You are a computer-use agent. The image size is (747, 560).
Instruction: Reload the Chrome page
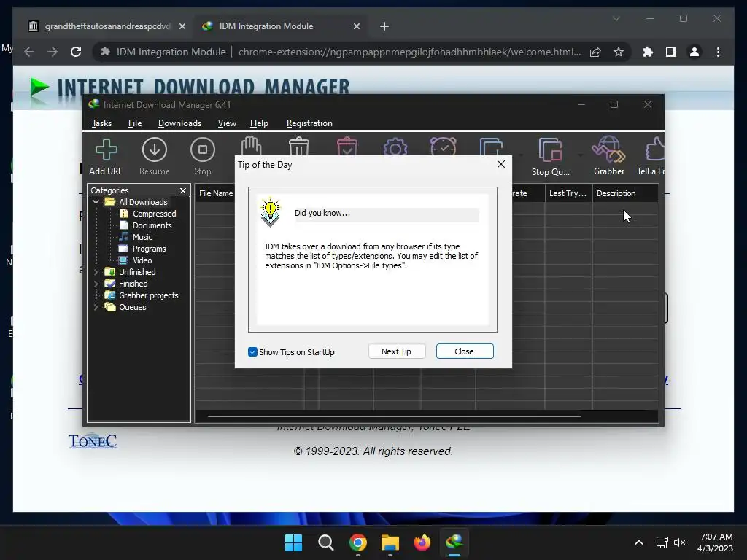tap(76, 52)
